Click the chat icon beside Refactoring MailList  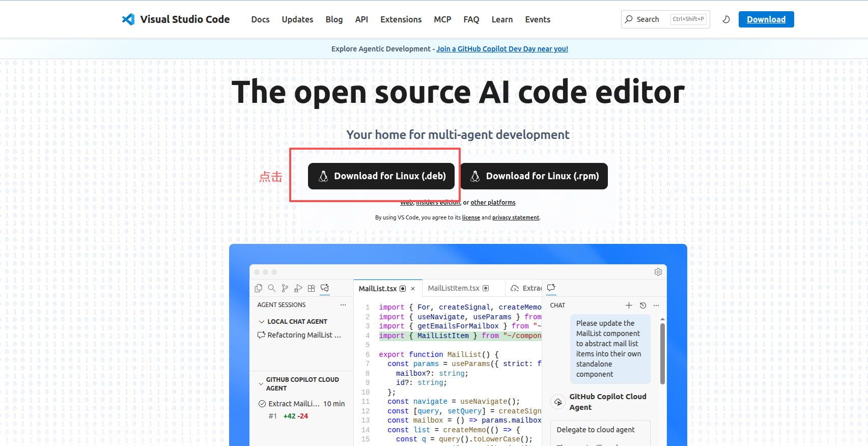coord(262,335)
